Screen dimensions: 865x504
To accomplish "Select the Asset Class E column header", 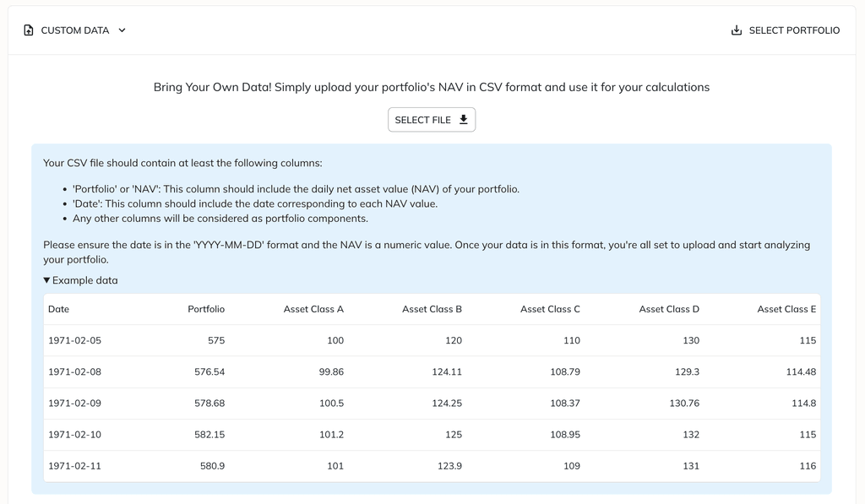I will point(786,309).
